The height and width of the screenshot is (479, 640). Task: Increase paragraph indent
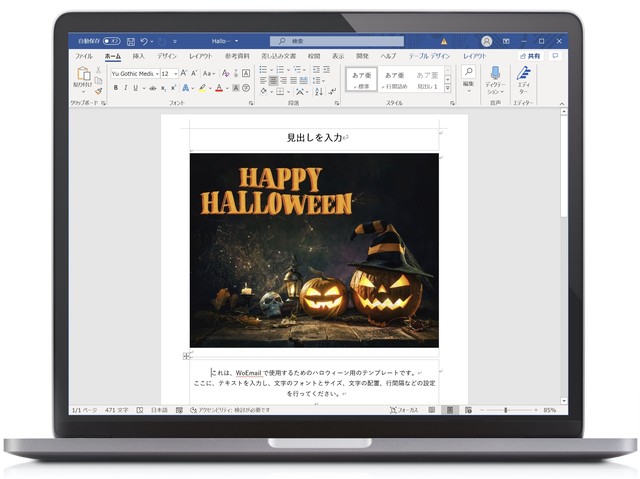point(327,70)
